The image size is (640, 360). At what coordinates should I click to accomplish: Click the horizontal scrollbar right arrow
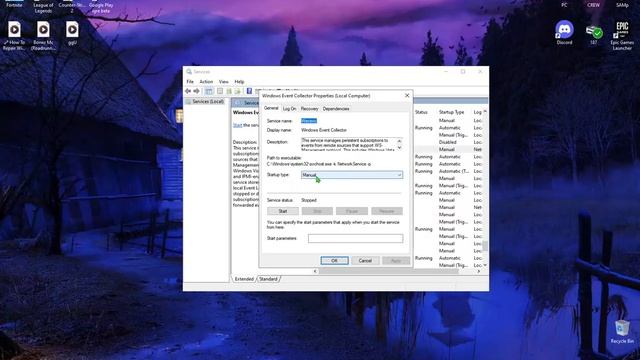coord(479,271)
